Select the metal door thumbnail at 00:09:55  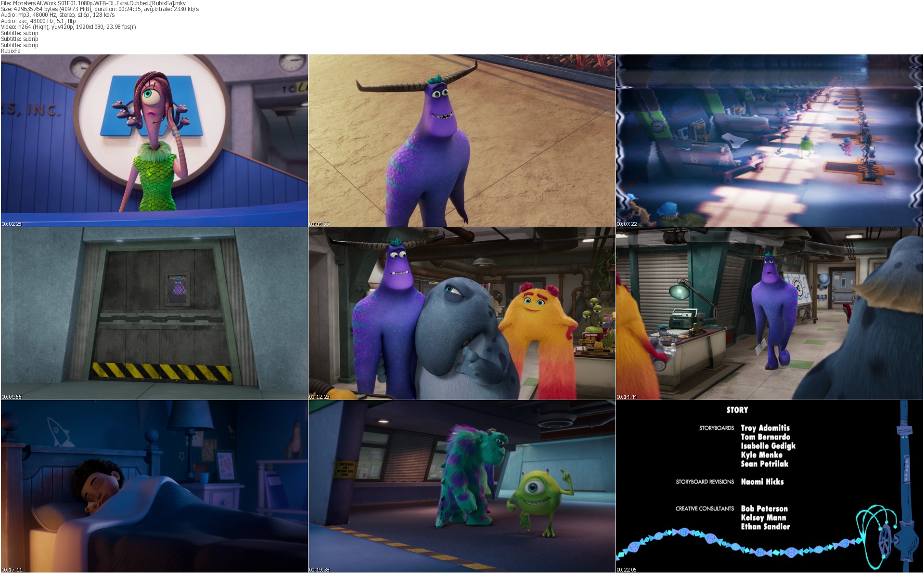154,313
